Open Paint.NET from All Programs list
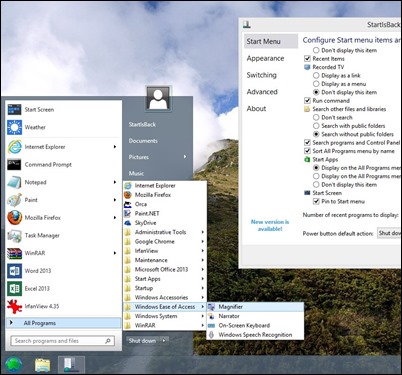Screen dimensions: 402x375 (x=165, y=213)
